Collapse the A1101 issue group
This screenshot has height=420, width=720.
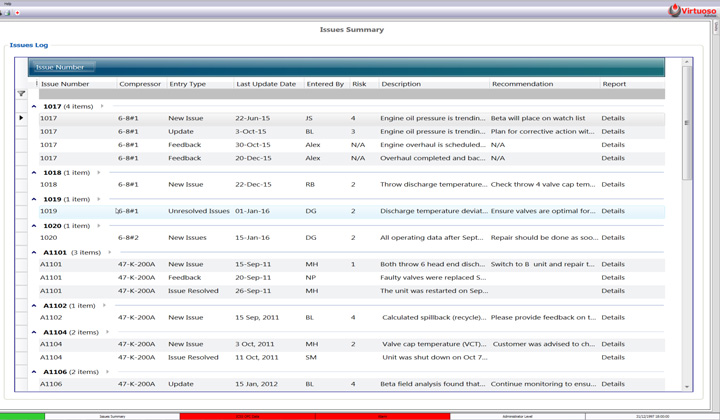point(34,253)
